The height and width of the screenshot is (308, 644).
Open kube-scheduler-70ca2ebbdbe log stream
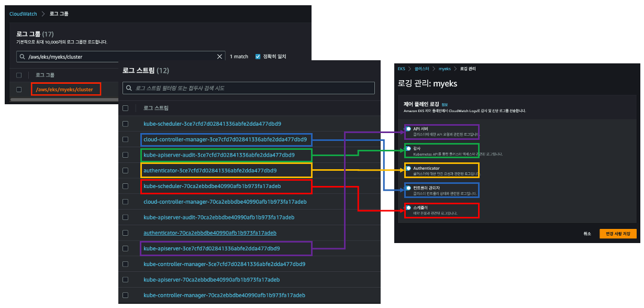click(212, 186)
